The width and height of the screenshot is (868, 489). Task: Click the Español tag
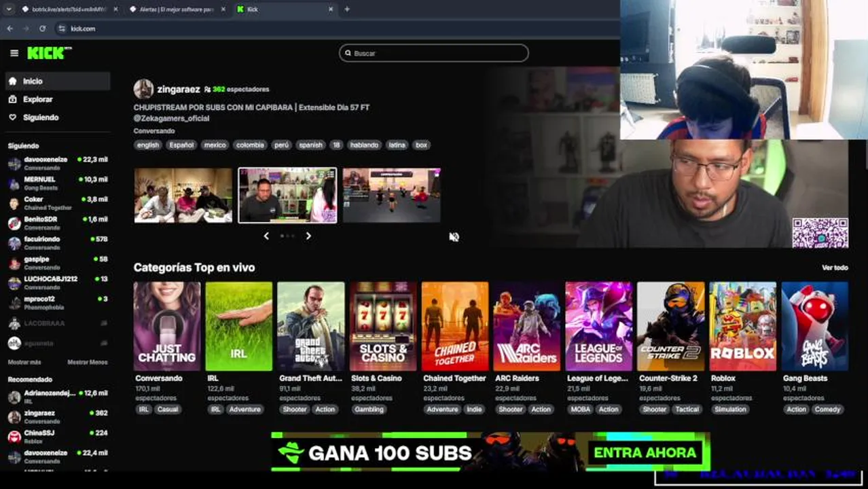click(x=181, y=145)
